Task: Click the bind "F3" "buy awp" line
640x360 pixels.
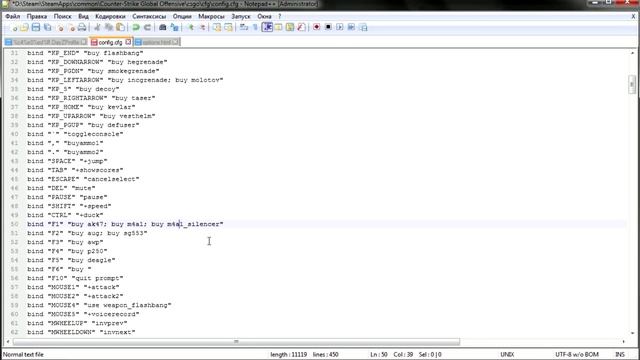Action: (x=65, y=242)
